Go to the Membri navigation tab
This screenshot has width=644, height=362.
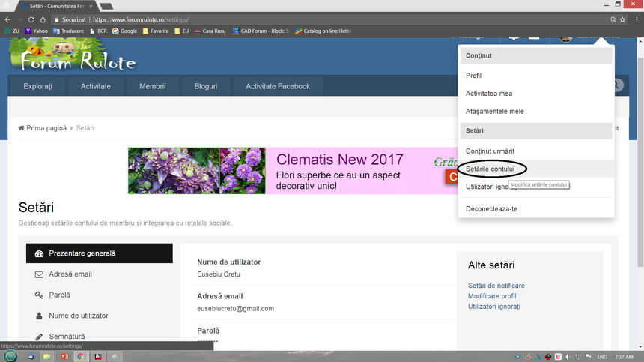152,86
